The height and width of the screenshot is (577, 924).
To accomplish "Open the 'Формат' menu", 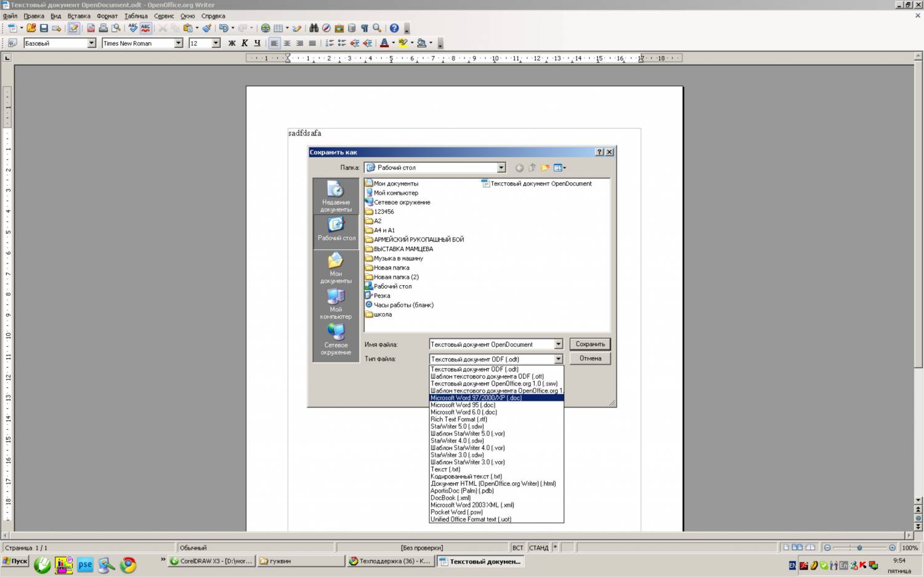I will click(107, 16).
